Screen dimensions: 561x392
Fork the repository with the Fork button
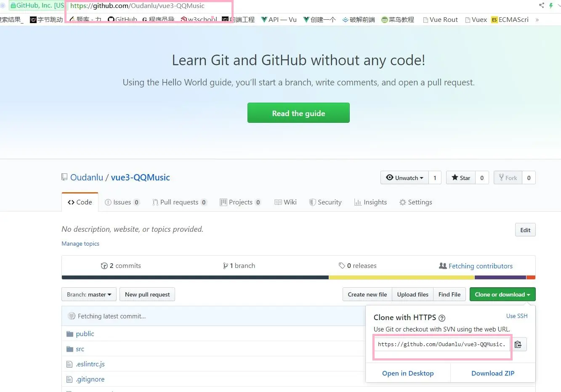508,178
